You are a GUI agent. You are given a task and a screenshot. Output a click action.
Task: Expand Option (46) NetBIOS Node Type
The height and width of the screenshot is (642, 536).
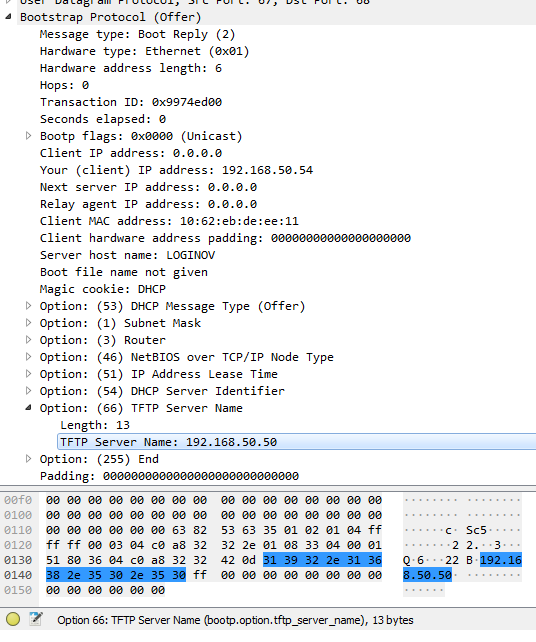(x=28, y=357)
